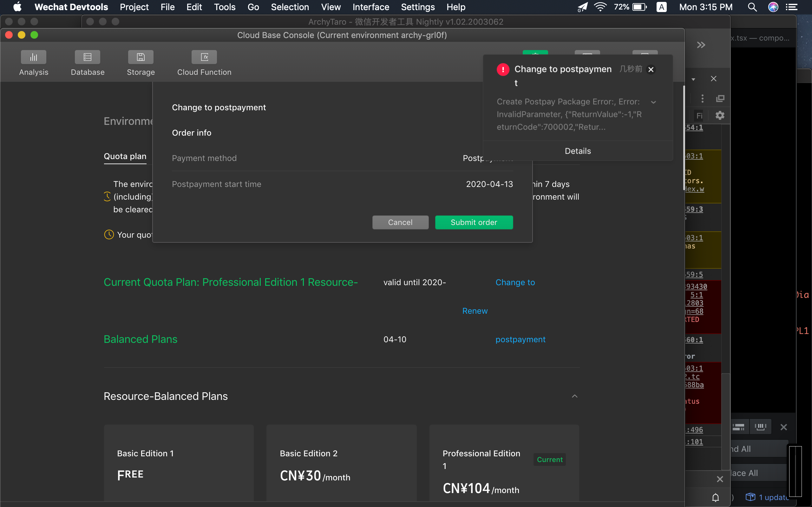Image resolution: width=812 pixels, height=507 pixels.
Task: Open the Cloud Function section icon
Action: pos(204,57)
